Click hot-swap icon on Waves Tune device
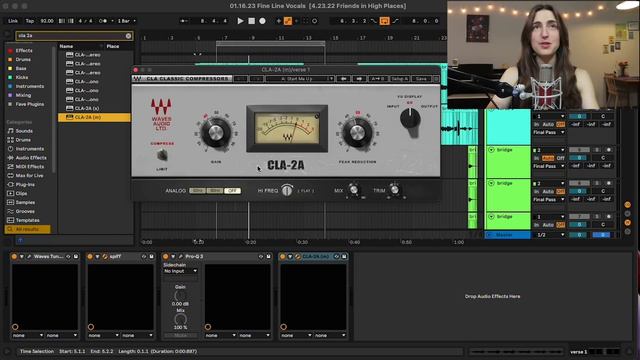This screenshot has width=640, height=360. (x=68, y=256)
